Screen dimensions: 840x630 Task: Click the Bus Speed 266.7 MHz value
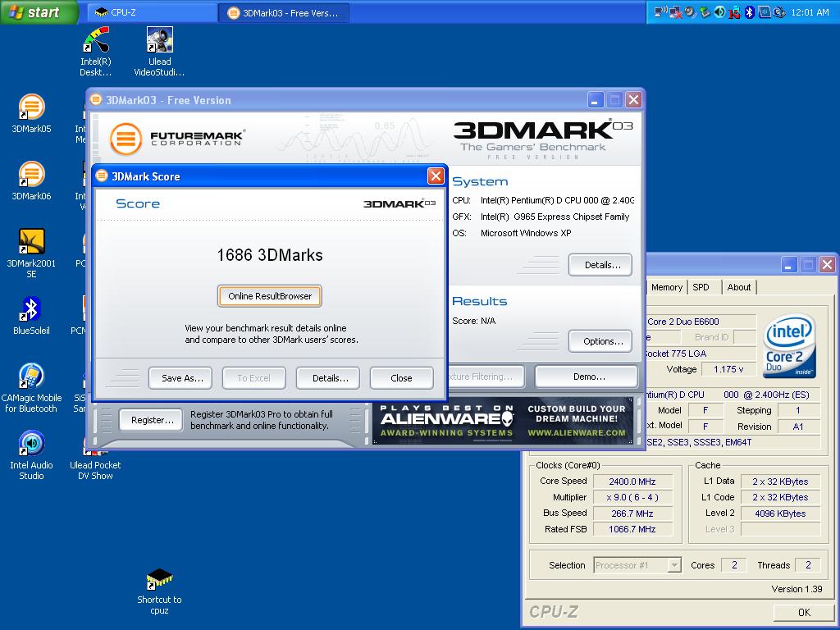pos(632,514)
